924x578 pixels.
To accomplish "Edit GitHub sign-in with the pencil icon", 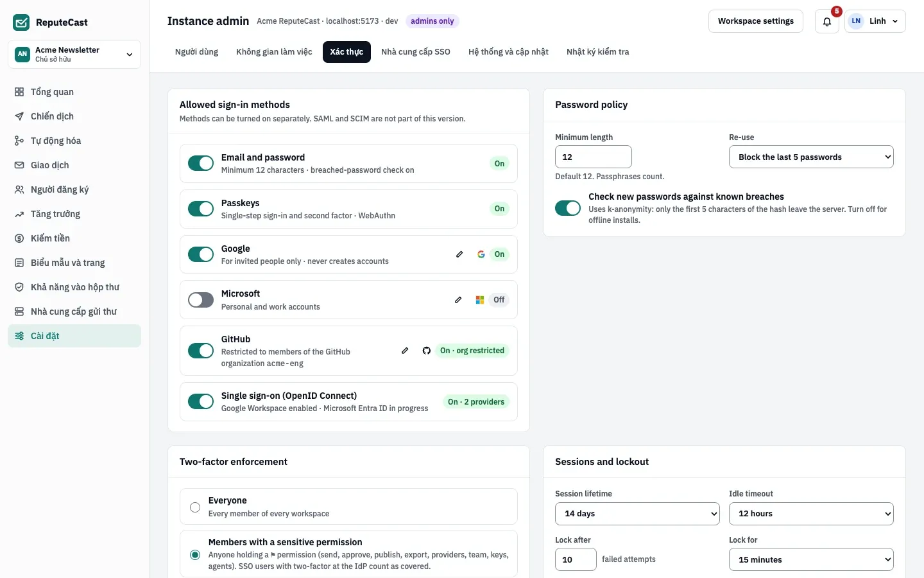I will (405, 351).
